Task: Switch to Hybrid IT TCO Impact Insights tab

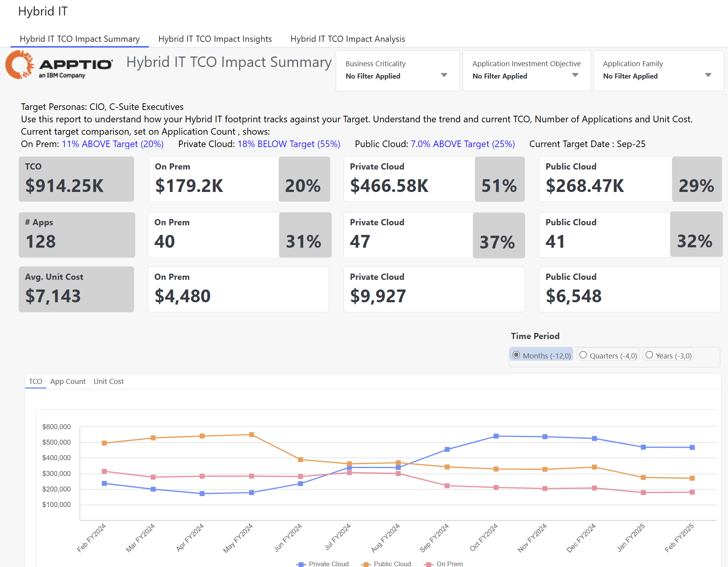Action: click(x=215, y=39)
